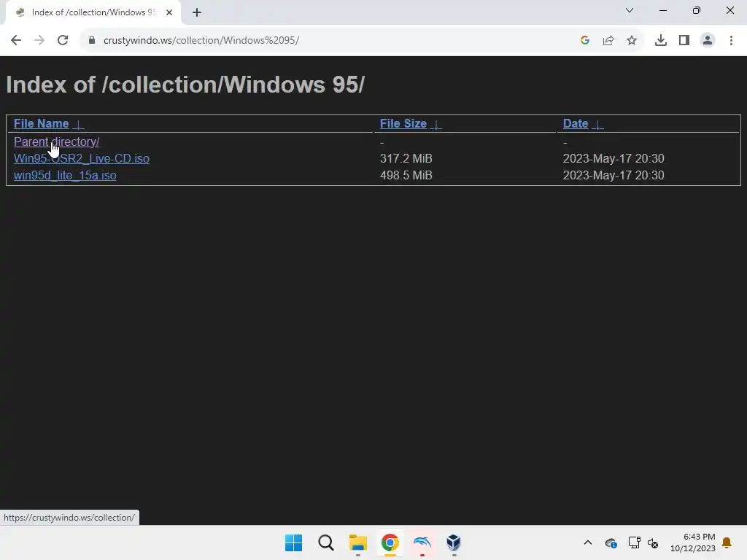
Task: Open VirtualBox from the taskbar
Action: (454, 542)
